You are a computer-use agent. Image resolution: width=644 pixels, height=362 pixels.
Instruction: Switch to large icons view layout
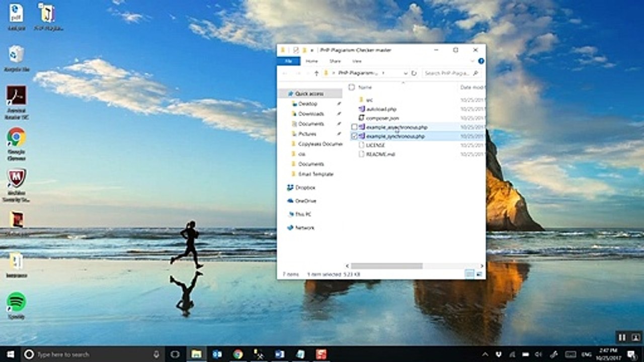[479, 274]
